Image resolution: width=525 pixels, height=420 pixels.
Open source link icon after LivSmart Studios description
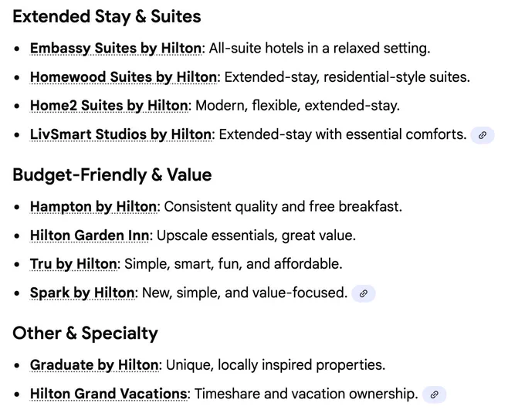[x=482, y=135]
